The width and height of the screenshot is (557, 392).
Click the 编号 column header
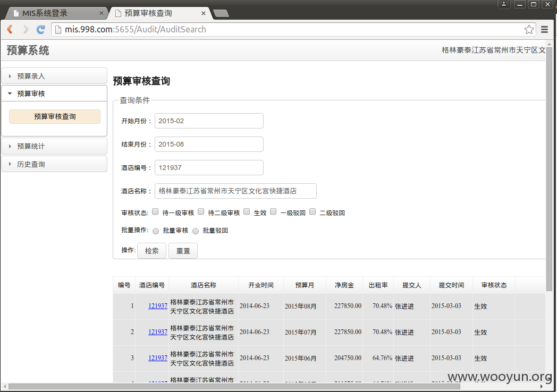124,285
